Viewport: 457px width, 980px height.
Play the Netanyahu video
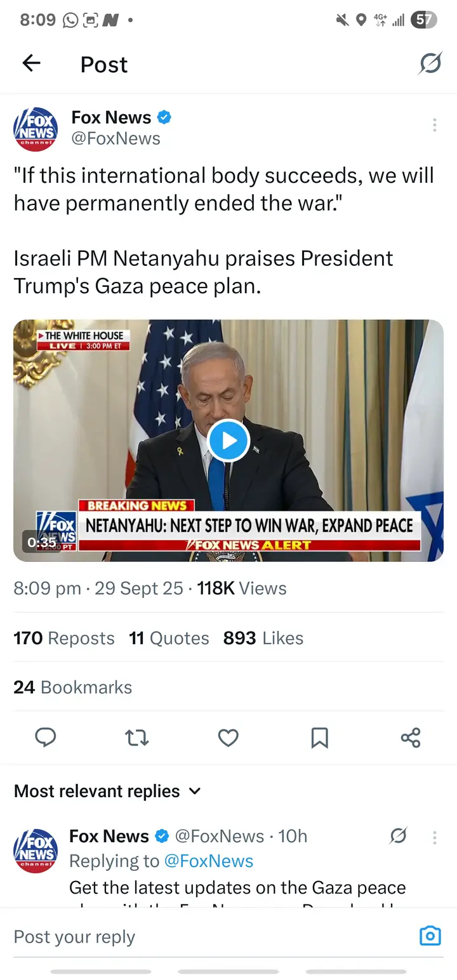(228, 440)
